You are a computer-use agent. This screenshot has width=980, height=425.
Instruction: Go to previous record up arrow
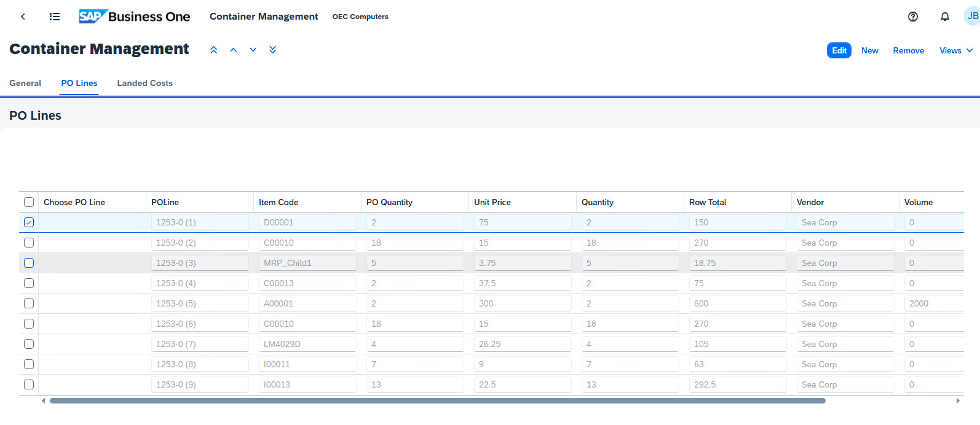coord(234,50)
